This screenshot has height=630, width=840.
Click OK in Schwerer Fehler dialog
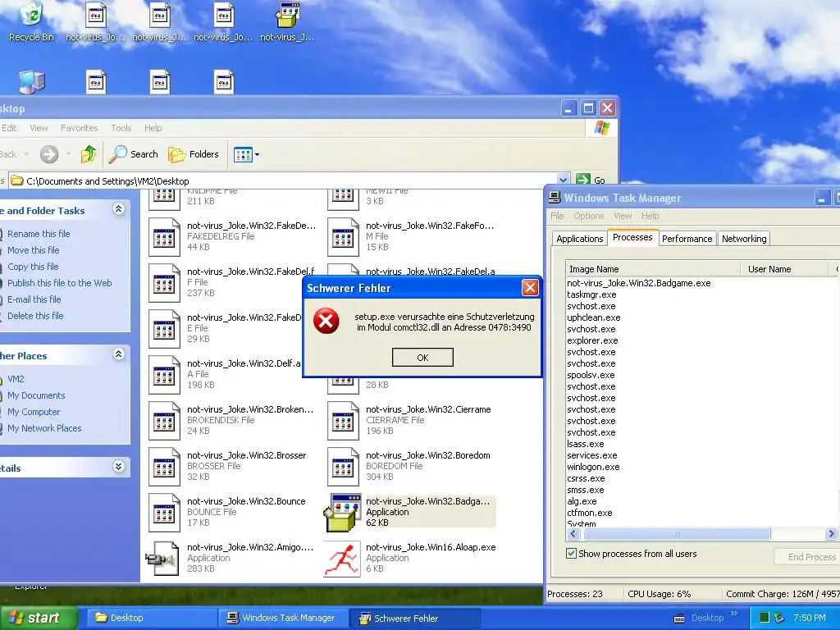coord(422,358)
